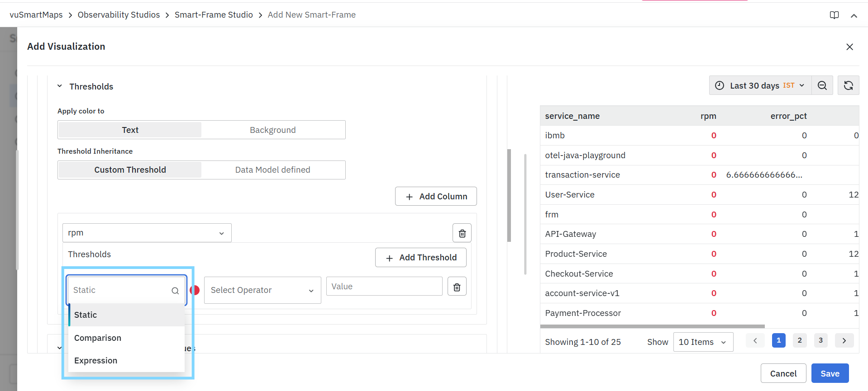Select Custom Threshold inheritance
868x391 pixels.
(130, 170)
